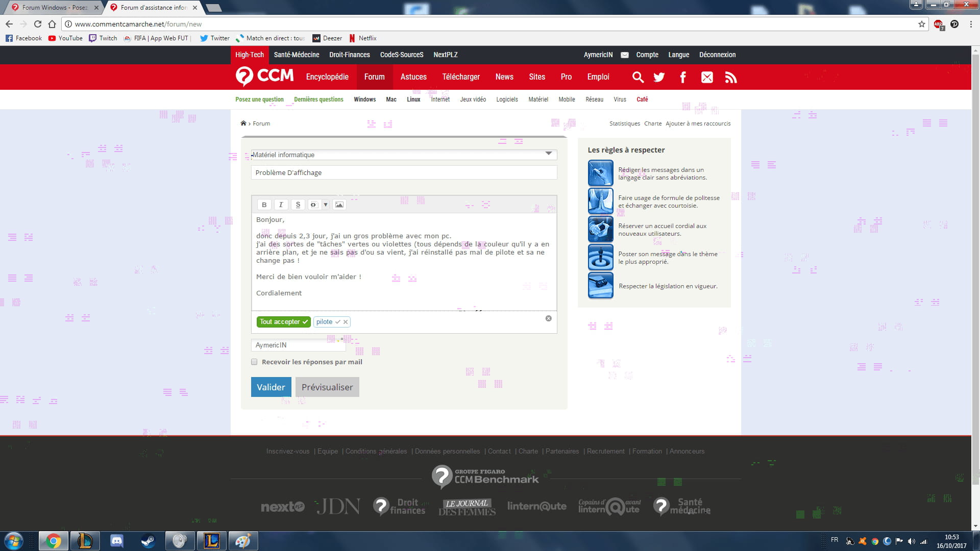The height and width of the screenshot is (551, 980).
Task: Insert an image using the picture icon
Action: 339,205
